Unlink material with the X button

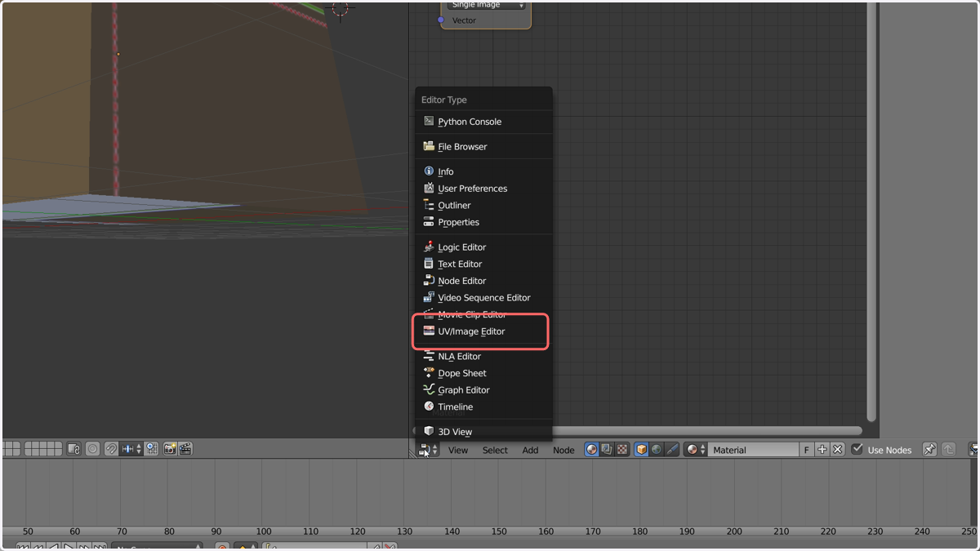[837, 450]
